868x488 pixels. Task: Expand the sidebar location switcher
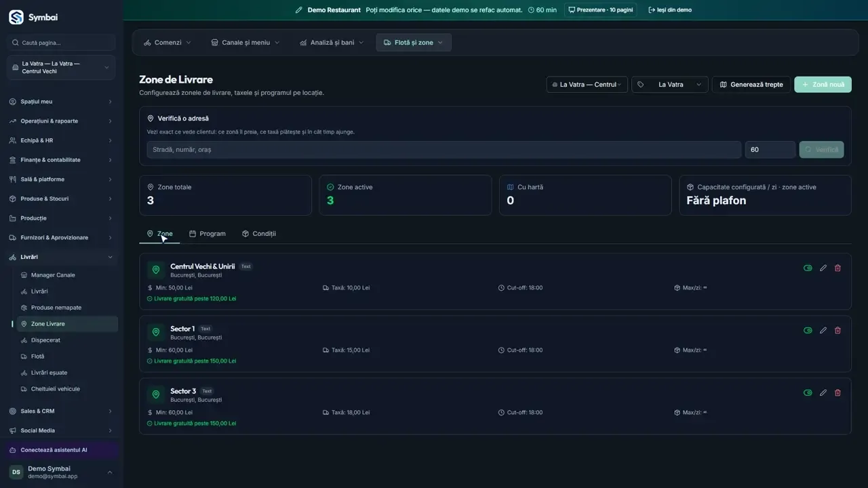61,68
